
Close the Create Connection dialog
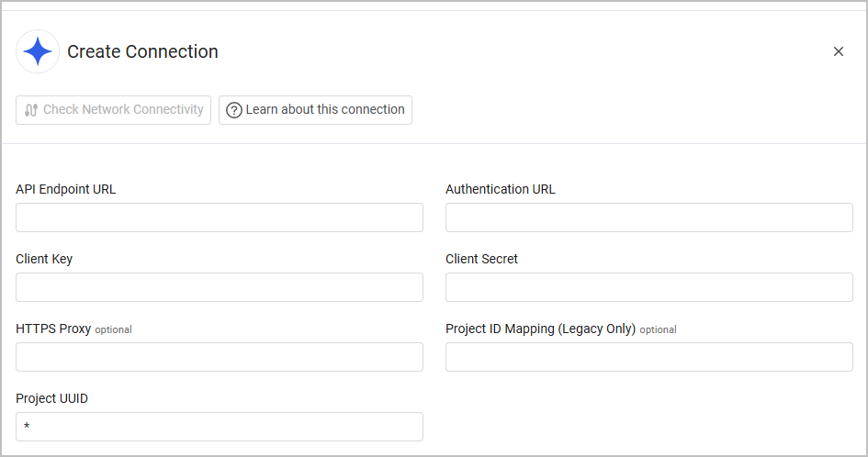coord(838,51)
